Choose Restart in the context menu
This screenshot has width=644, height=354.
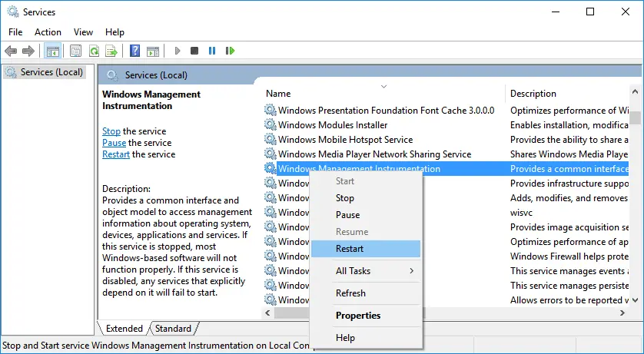(x=366, y=249)
